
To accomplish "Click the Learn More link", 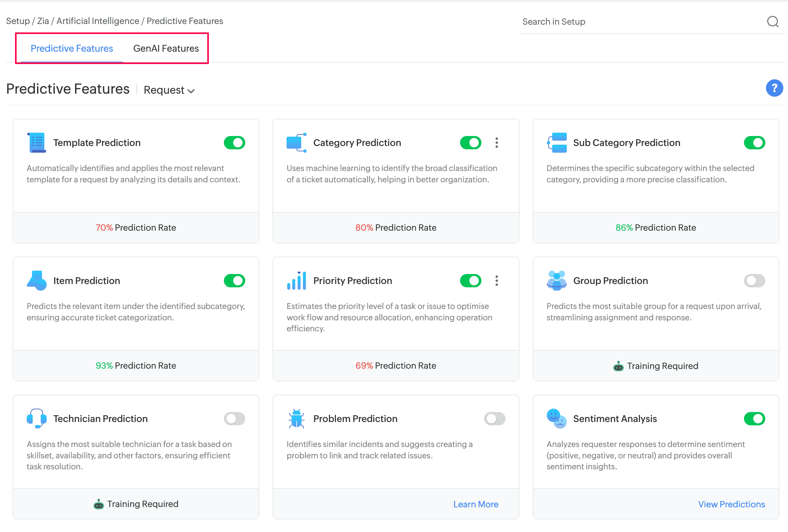I will (475, 504).
